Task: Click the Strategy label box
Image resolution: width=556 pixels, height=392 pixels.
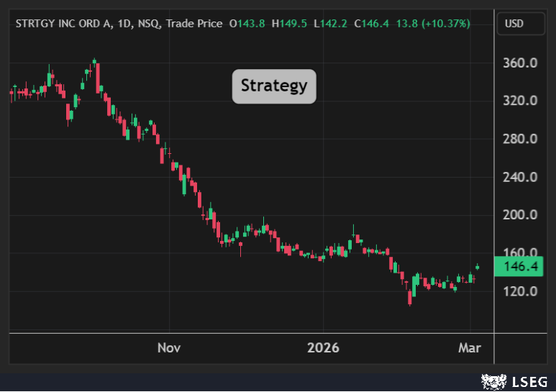Action: [x=273, y=86]
